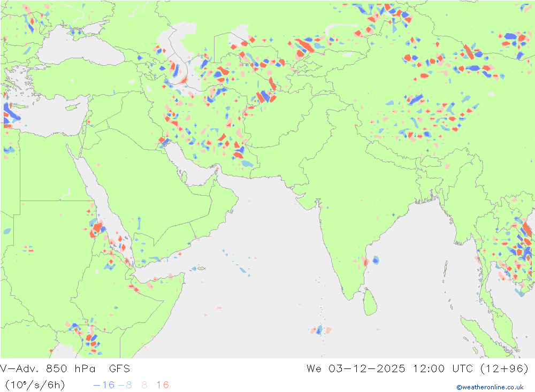Click the '-8' legend value
Image resolution: width=535 pixels, height=392 pixels.
click(125, 385)
